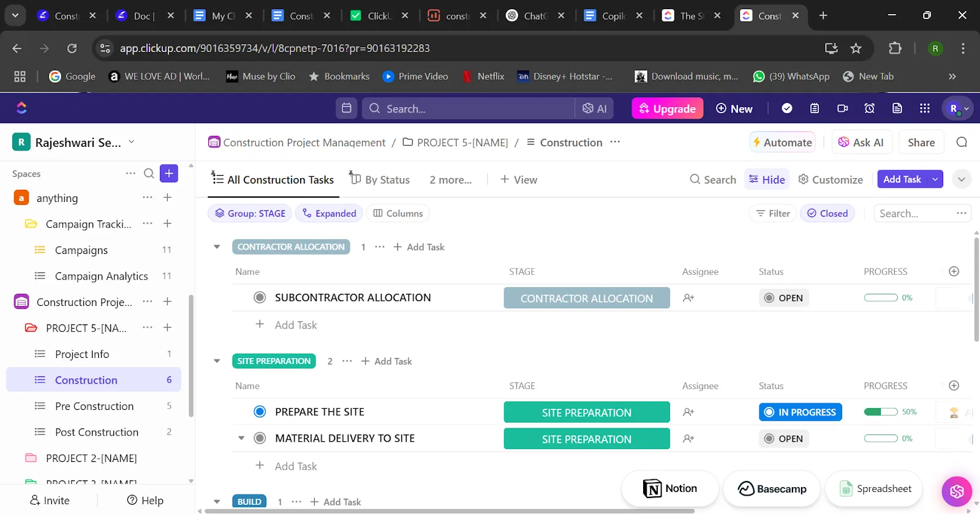Open the Customize panel
This screenshot has width=980, height=514.
(831, 179)
